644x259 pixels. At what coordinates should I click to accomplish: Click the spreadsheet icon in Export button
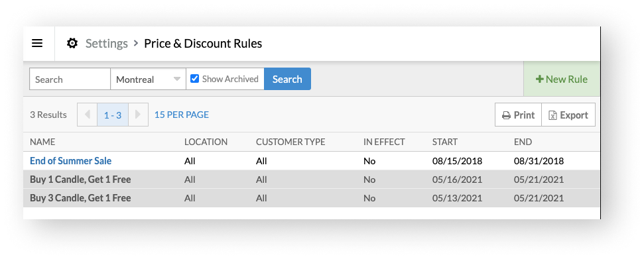point(553,115)
